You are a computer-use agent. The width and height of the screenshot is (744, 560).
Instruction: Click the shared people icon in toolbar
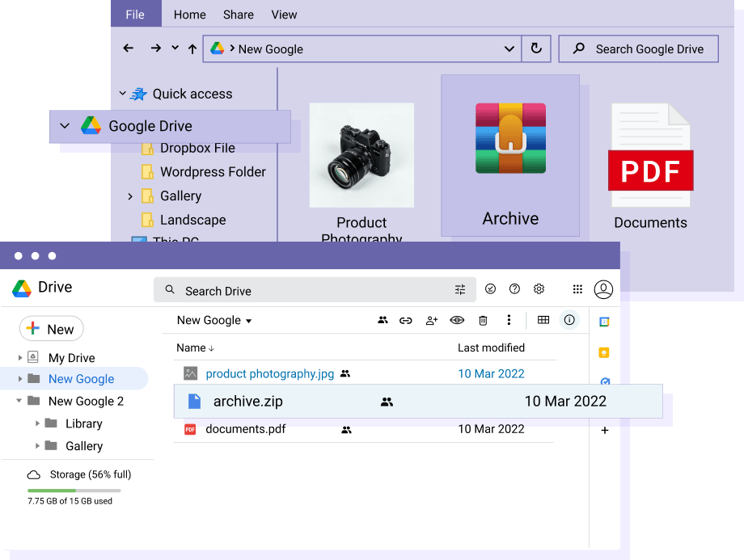click(x=383, y=320)
